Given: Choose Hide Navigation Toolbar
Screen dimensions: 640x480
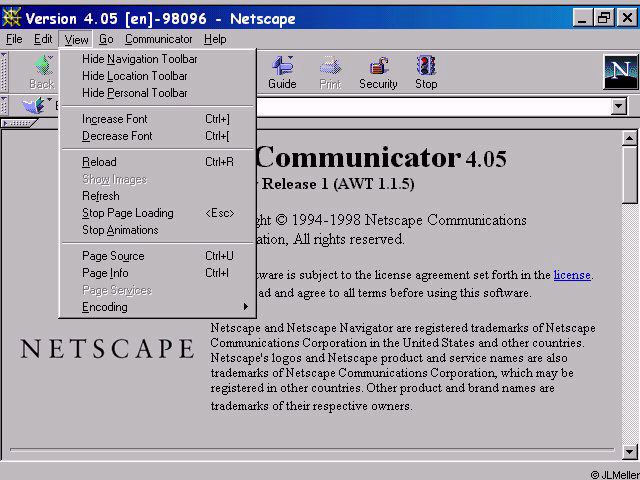Looking at the screenshot, I should (158, 59).
